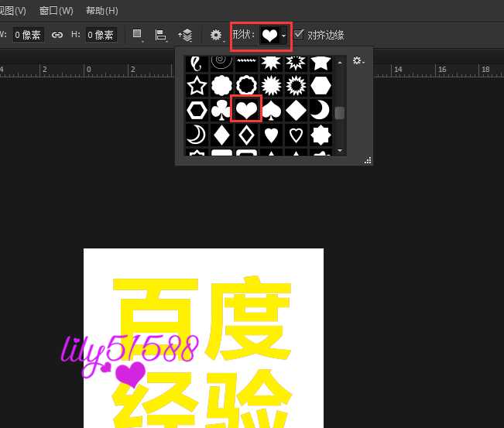
Task: Select the wide filled heart shape in the picker
Action: pos(246,110)
